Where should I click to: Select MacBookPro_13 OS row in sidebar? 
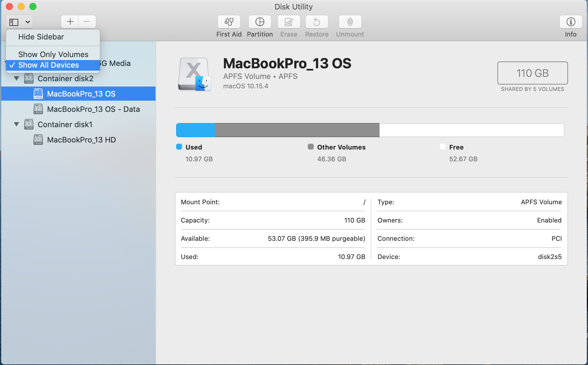coord(78,94)
